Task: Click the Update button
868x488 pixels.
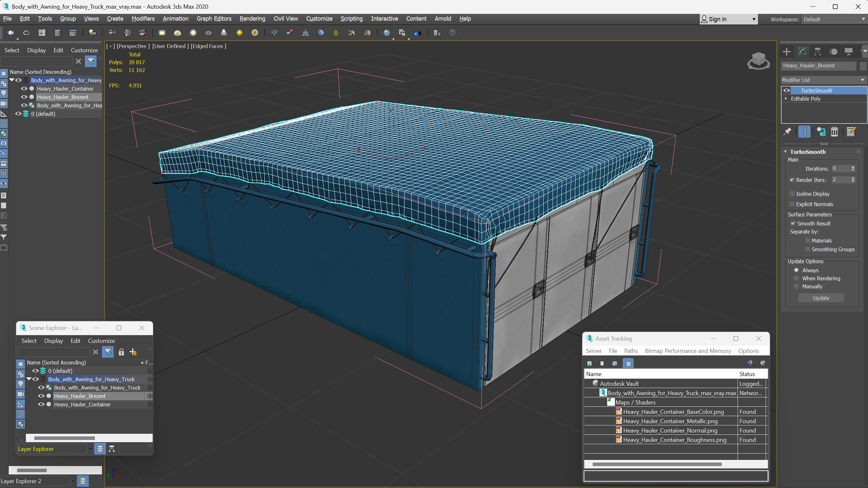Action: pyautogui.click(x=821, y=298)
